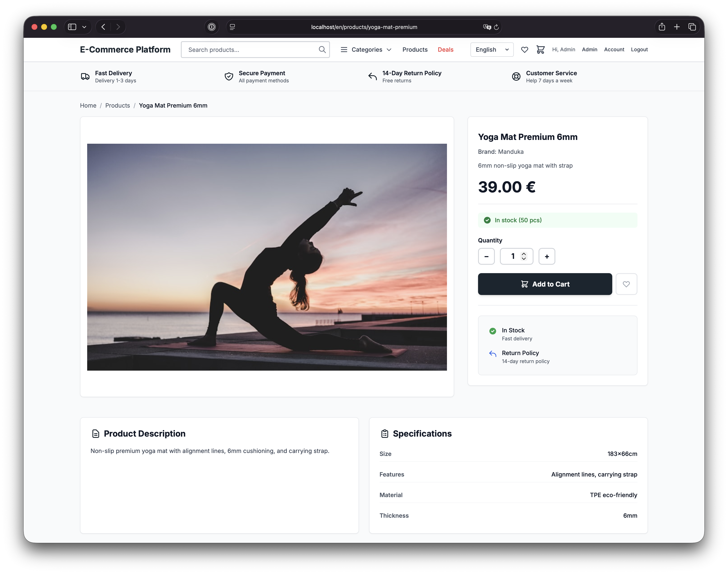The width and height of the screenshot is (728, 574).
Task: Toggle the browser sidebar
Action: click(72, 27)
